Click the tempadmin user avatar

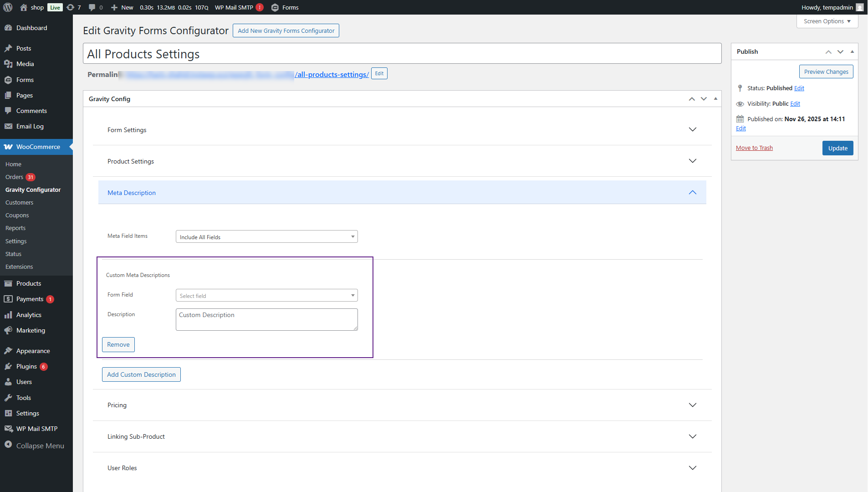click(x=860, y=7)
